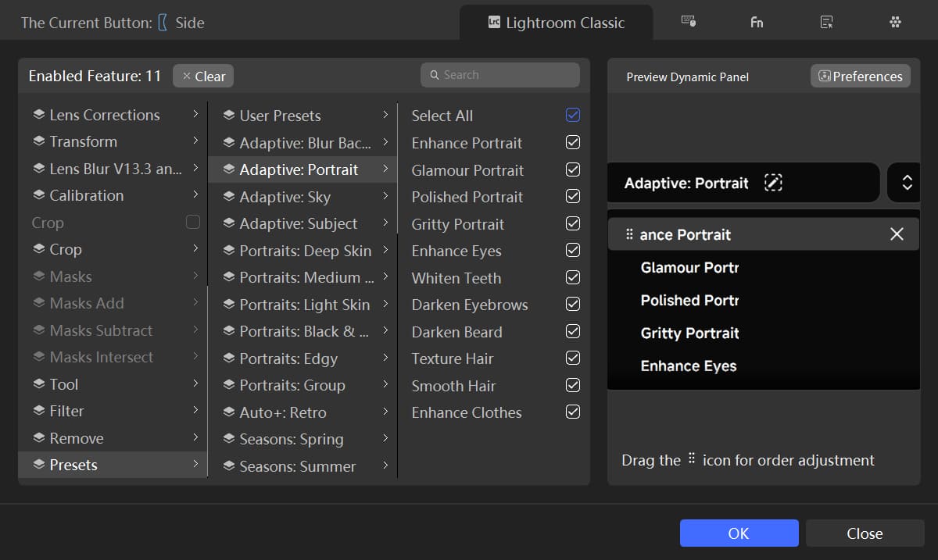Click the Auto+: Retro layers icon
Image resolution: width=938 pixels, height=560 pixels.
coord(229,412)
